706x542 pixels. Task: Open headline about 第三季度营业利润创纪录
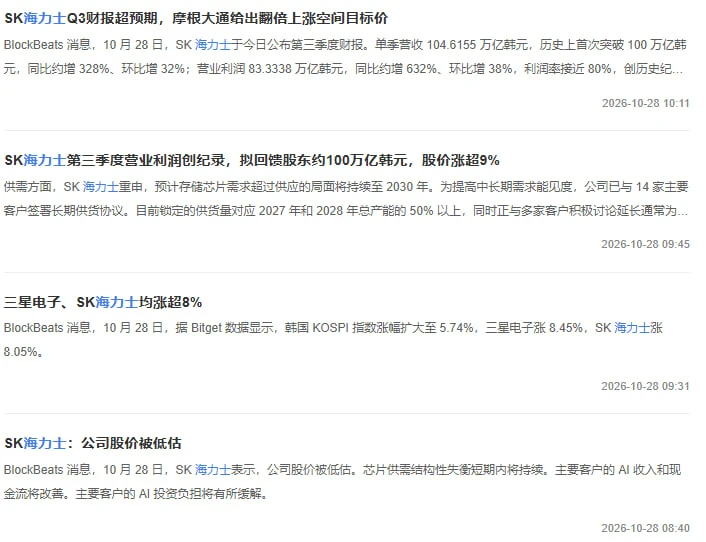coord(252,160)
